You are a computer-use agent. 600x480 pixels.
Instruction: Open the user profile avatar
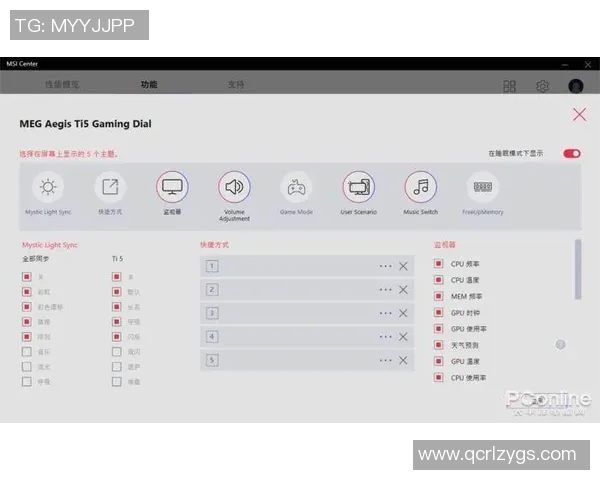576,86
